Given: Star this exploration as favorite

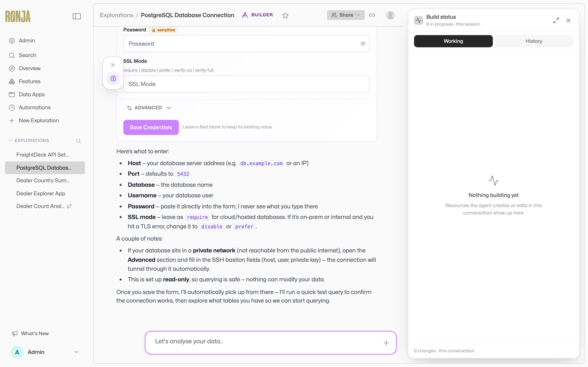Looking at the screenshot, I should click(285, 15).
